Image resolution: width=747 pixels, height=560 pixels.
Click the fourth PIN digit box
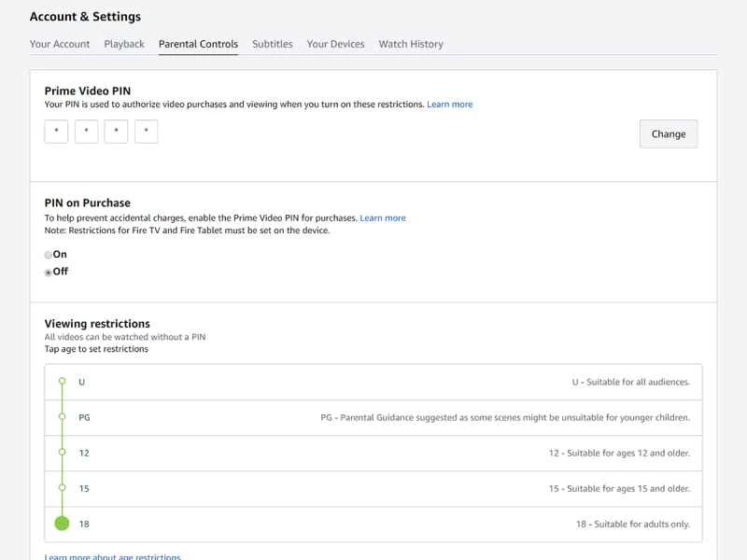pyautogui.click(x=146, y=132)
